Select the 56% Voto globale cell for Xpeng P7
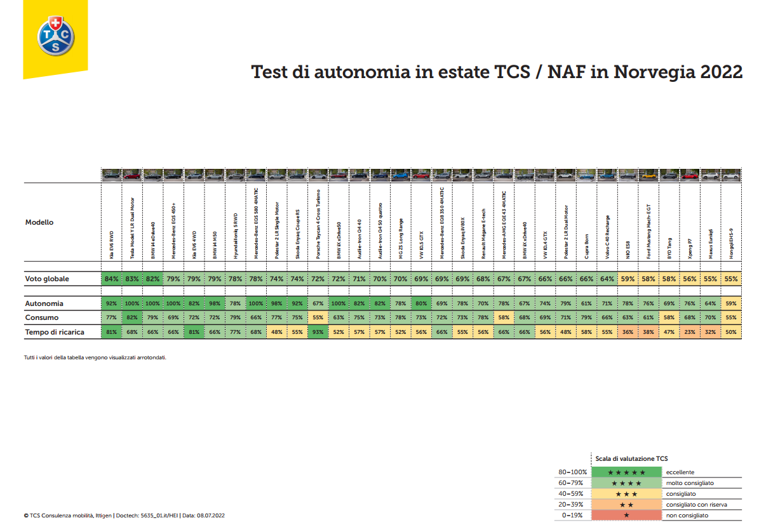Screen dimensions: 759x532 (690, 279)
